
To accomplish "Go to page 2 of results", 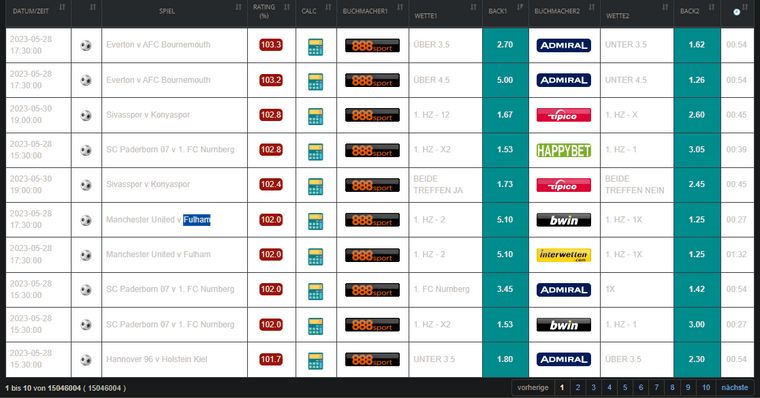I will [x=578, y=387].
